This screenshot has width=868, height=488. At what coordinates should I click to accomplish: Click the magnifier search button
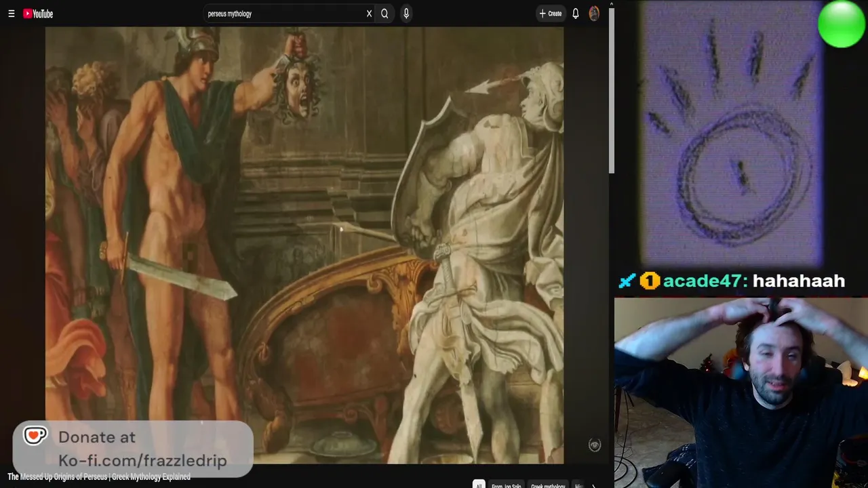(384, 14)
